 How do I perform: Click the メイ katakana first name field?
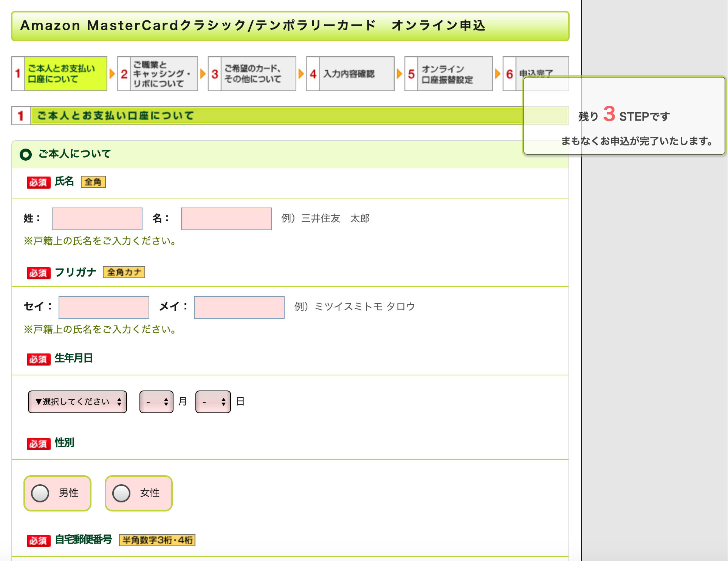coord(239,307)
